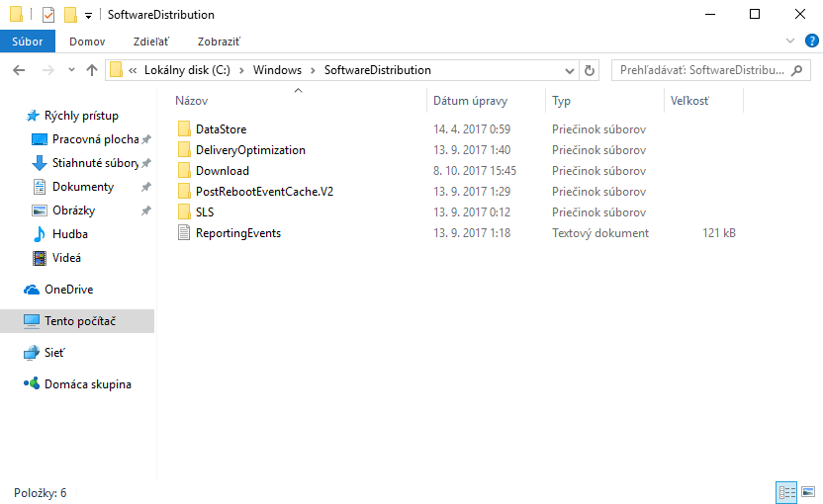
Task: Open Stiahnuté súbory in the sidebar
Action: pyautogui.click(x=95, y=163)
